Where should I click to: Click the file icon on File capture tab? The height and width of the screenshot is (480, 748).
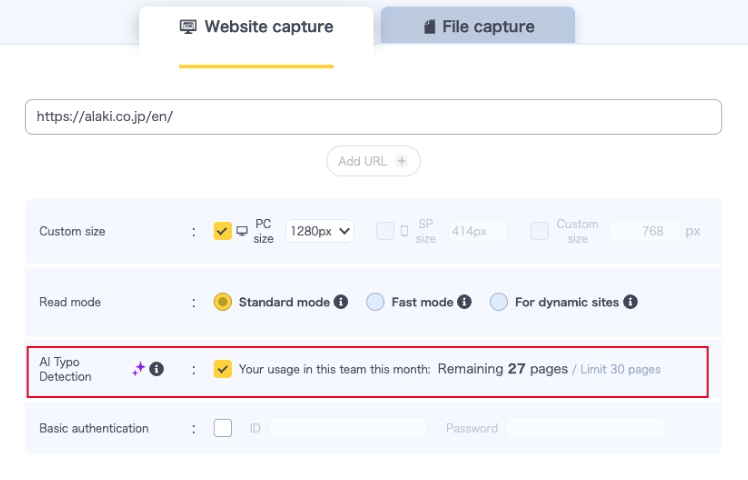click(429, 27)
